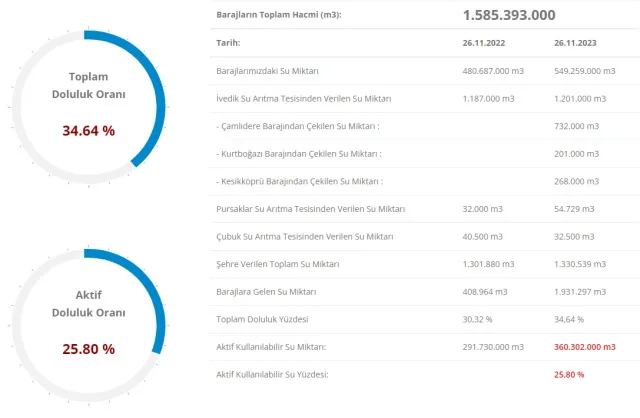Click the Şehre Verilen Toplam Su Miktarı row

point(424,264)
